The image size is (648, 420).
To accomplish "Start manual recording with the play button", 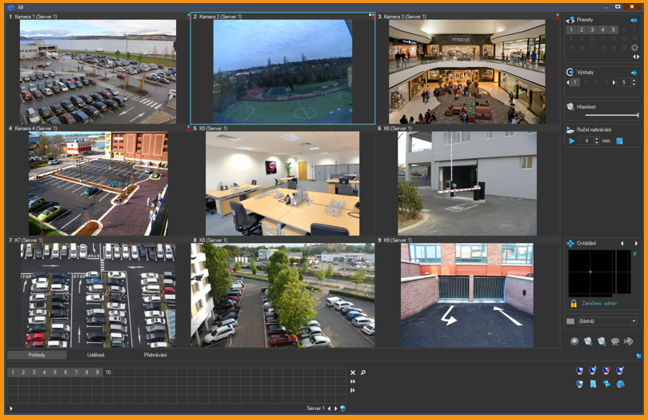I will (572, 141).
